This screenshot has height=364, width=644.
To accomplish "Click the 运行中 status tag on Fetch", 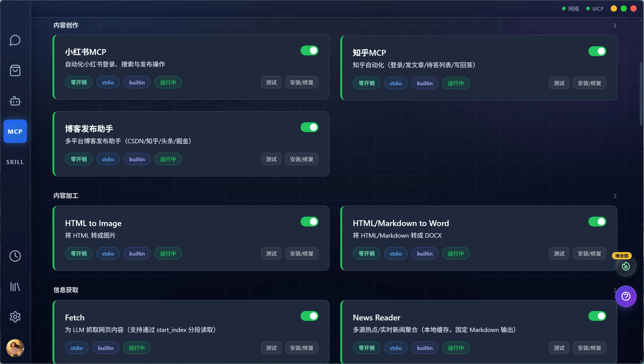I will tap(136, 348).
